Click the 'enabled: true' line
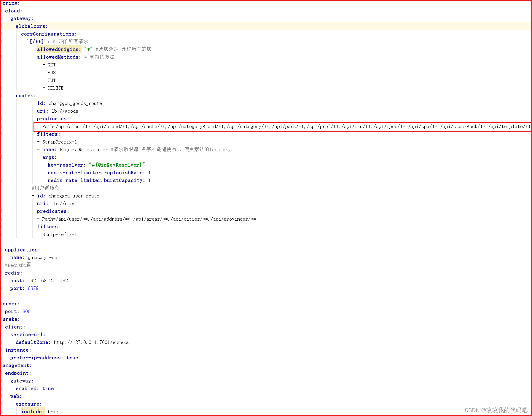 [x=35, y=388]
